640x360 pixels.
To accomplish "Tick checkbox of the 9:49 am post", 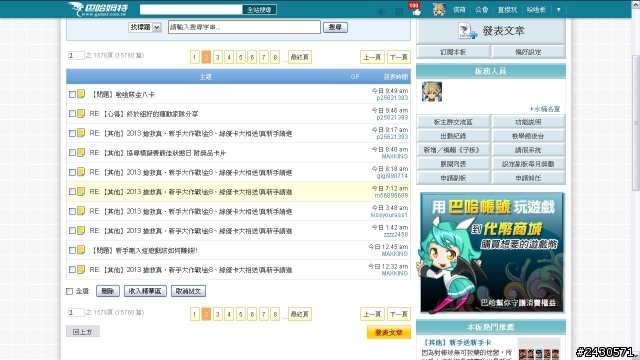I will click(72, 94).
